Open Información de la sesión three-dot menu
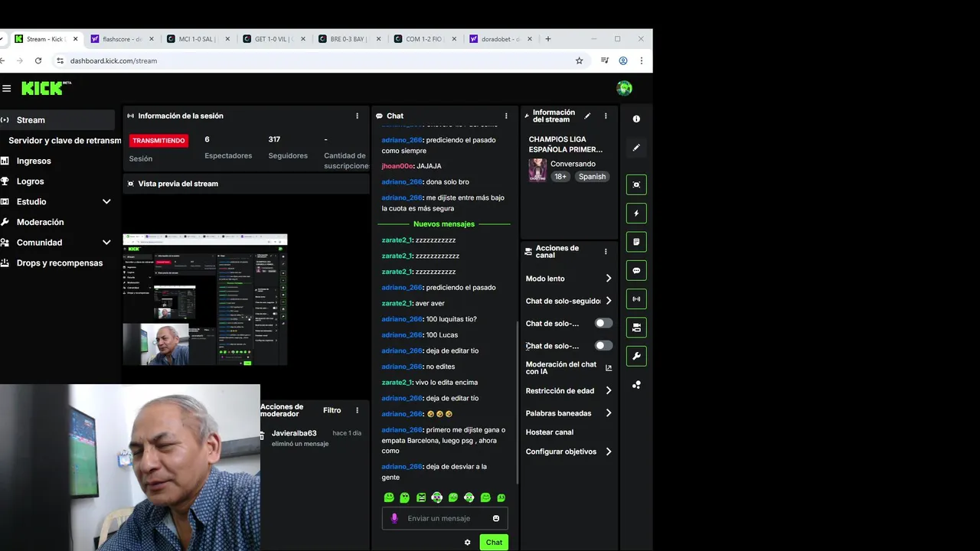Viewport: 980px width, 551px height. 357,116
